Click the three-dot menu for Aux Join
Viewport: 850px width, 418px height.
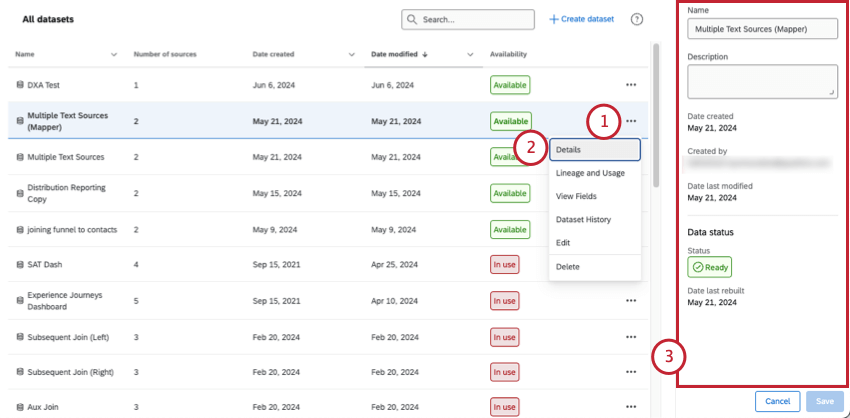point(630,407)
